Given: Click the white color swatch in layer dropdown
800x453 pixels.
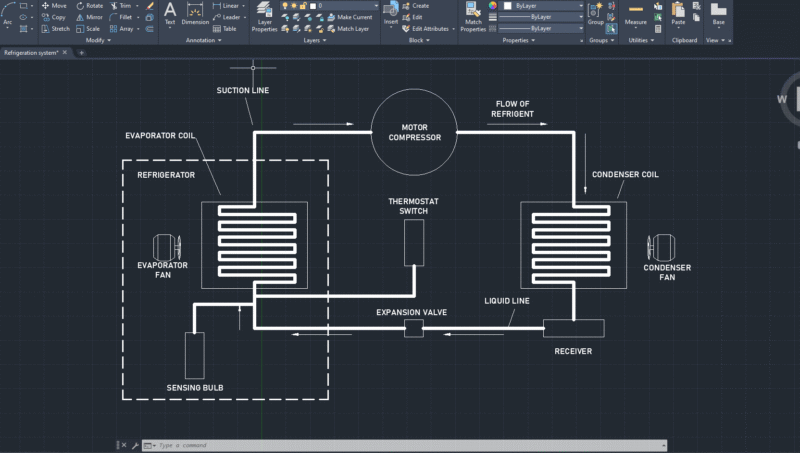Looking at the screenshot, I should tap(313, 6).
